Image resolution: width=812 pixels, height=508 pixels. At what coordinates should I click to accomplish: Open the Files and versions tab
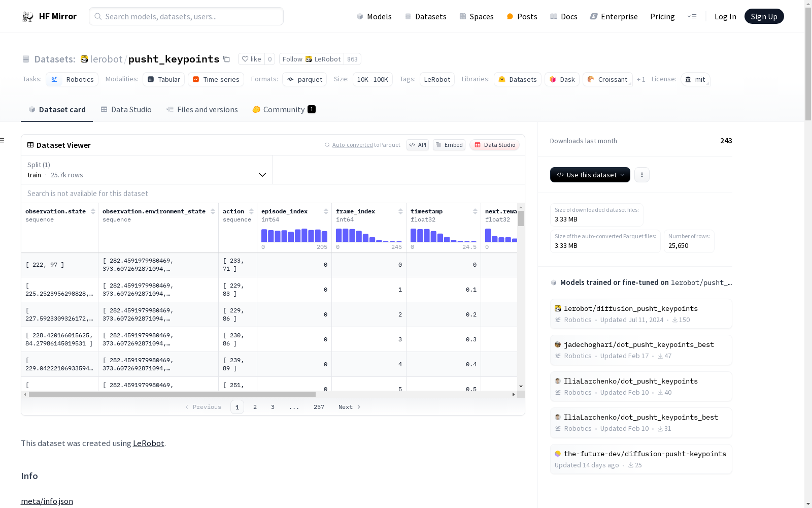202,110
